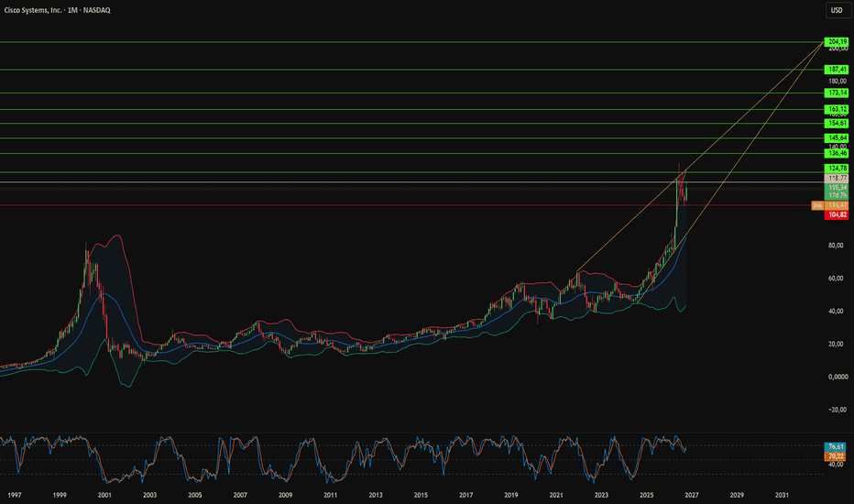Click the 2017 label on time axis
This screenshot has width=854, height=504.
pyautogui.click(x=465, y=495)
